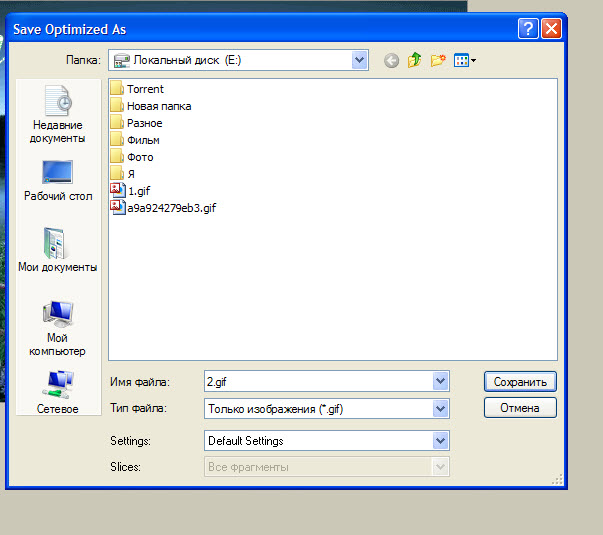Open Мой компьютер location

point(57,329)
